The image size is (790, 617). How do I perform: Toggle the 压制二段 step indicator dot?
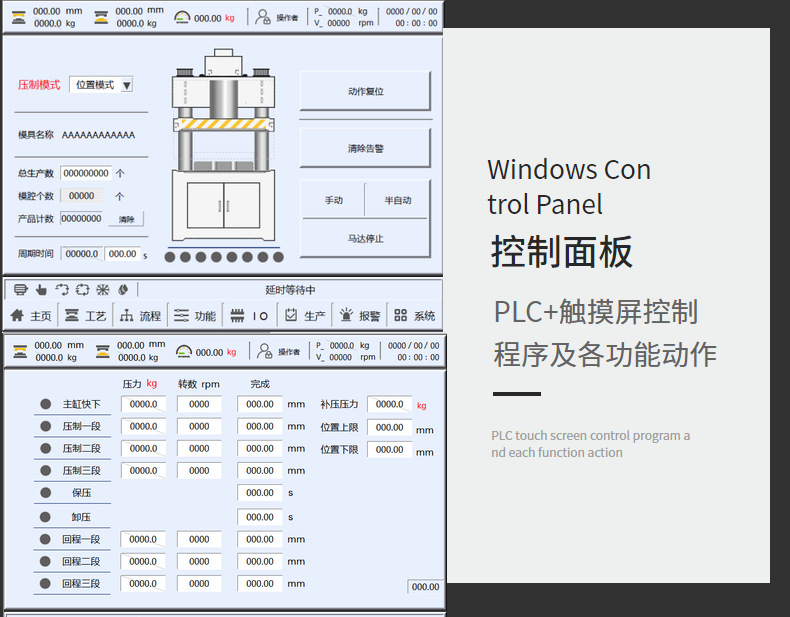click(45, 448)
